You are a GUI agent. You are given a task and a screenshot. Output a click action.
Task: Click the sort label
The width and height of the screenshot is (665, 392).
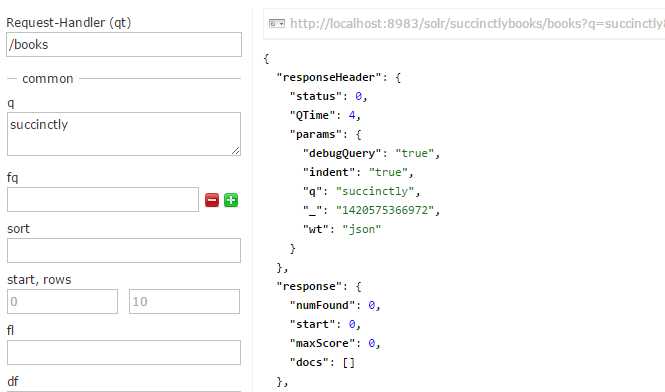(18, 229)
